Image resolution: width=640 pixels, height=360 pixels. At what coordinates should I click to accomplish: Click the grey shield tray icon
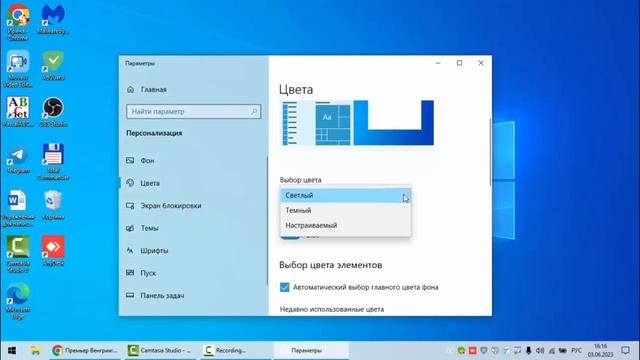484,351
